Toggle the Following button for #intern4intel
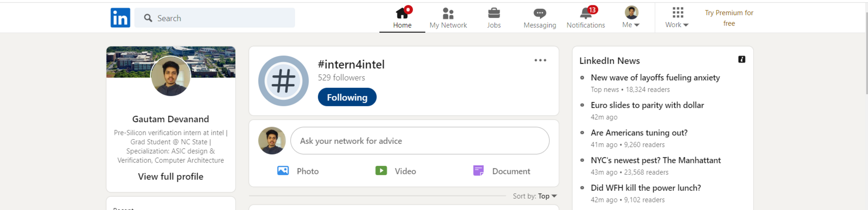The width and height of the screenshot is (868, 210). pos(347,97)
